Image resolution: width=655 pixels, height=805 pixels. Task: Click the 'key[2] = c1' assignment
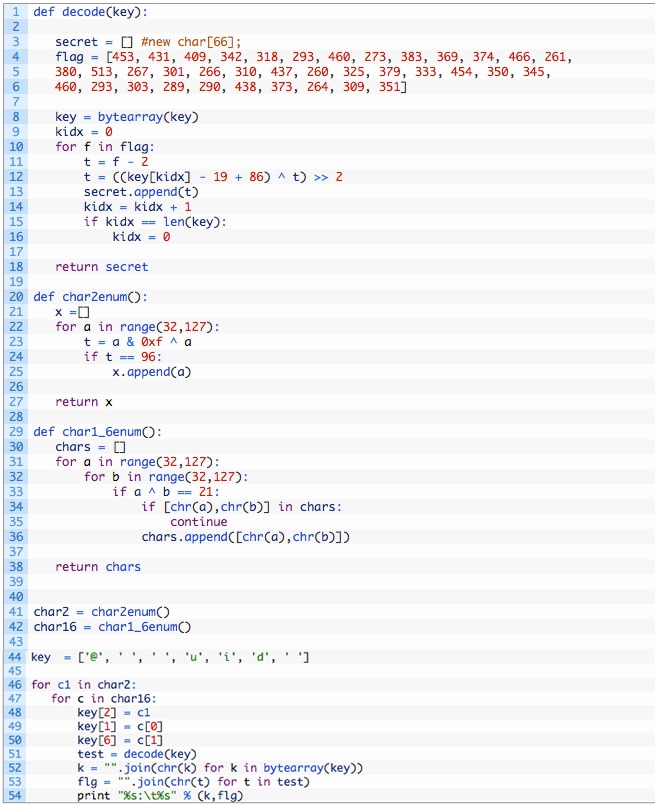113,713
